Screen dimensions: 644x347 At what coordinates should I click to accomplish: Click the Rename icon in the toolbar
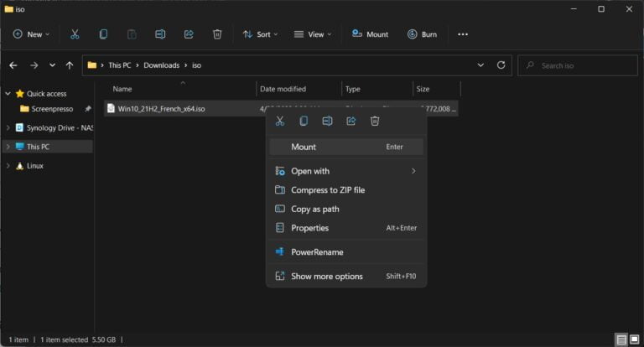click(x=160, y=34)
